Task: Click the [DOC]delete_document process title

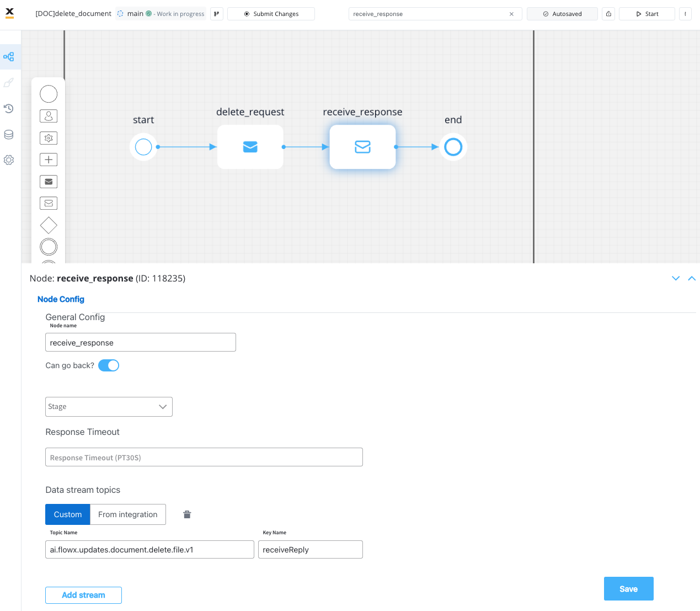Action: pyautogui.click(x=73, y=14)
